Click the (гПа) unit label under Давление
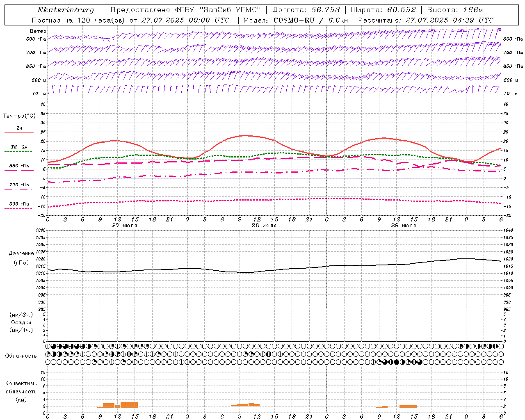The image size is (525, 420). pos(21,262)
